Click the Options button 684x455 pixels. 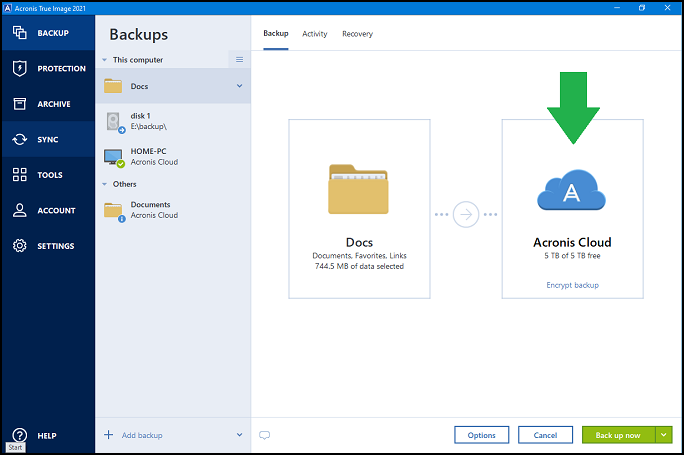[481, 435]
